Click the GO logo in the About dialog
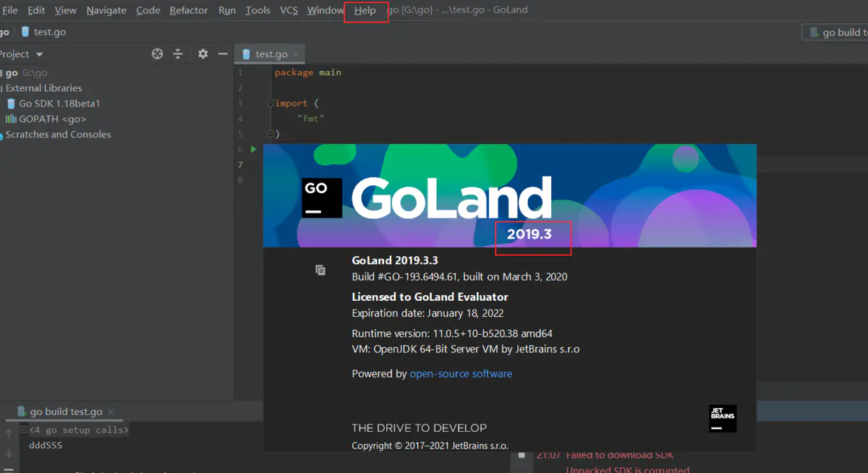 point(322,198)
